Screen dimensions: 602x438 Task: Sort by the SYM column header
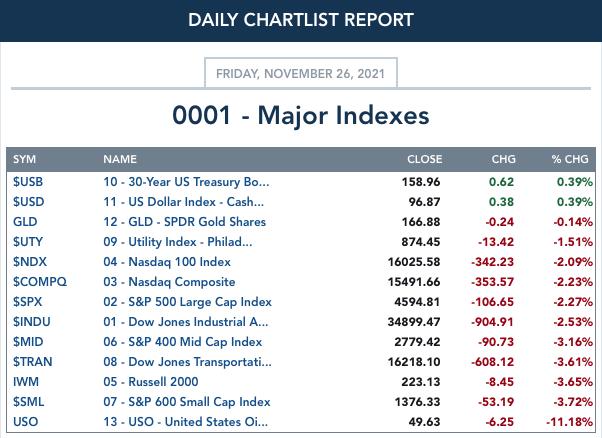pyautogui.click(x=24, y=160)
